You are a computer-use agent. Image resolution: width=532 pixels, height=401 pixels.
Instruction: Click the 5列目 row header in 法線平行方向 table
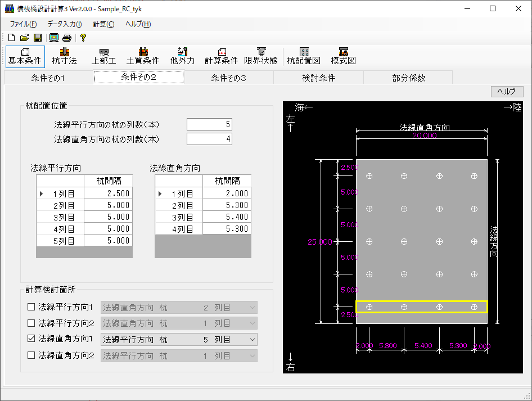(60, 241)
